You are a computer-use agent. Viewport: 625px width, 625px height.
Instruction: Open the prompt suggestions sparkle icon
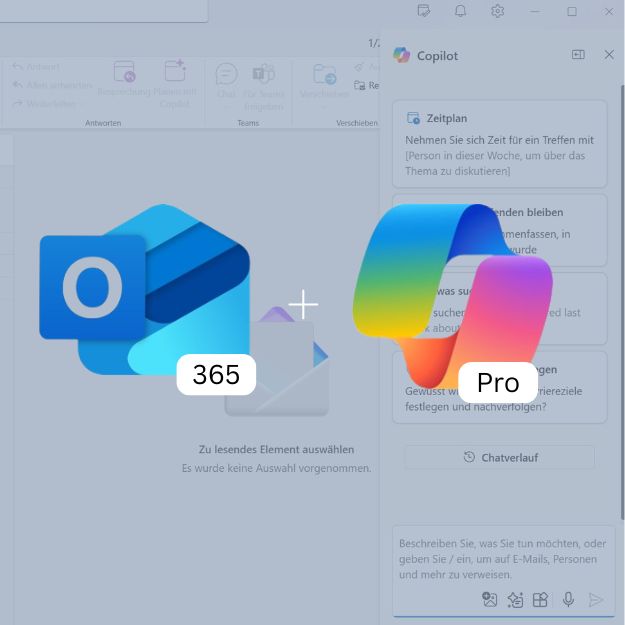click(515, 599)
